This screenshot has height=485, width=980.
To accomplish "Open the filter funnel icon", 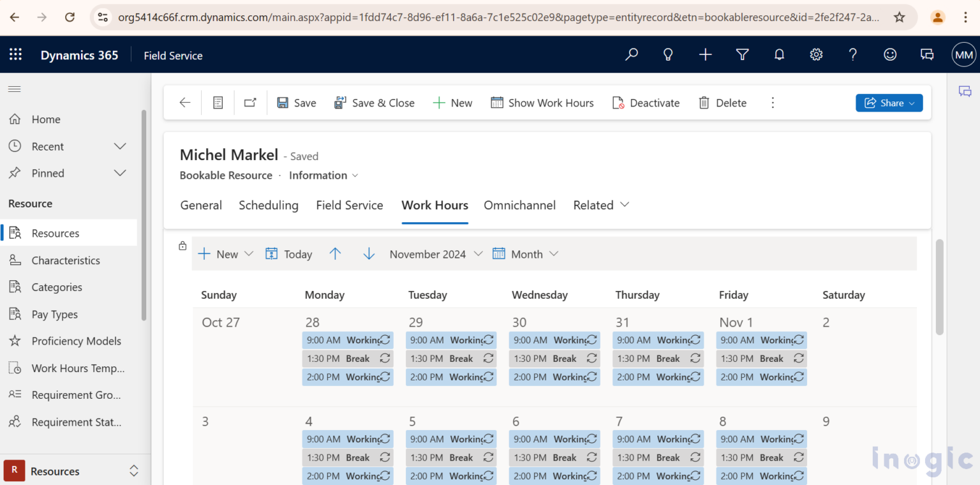I will coord(742,54).
